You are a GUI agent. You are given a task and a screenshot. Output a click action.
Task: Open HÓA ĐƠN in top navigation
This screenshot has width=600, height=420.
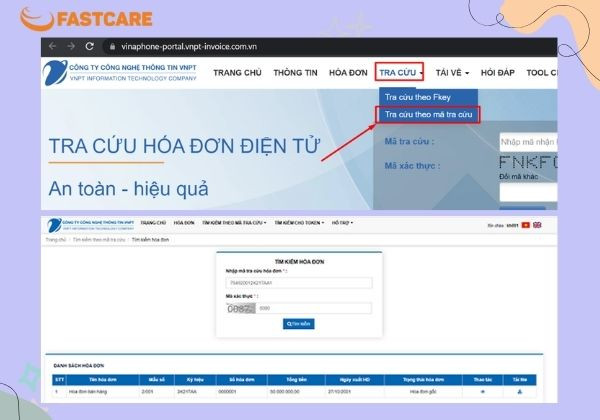click(348, 73)
